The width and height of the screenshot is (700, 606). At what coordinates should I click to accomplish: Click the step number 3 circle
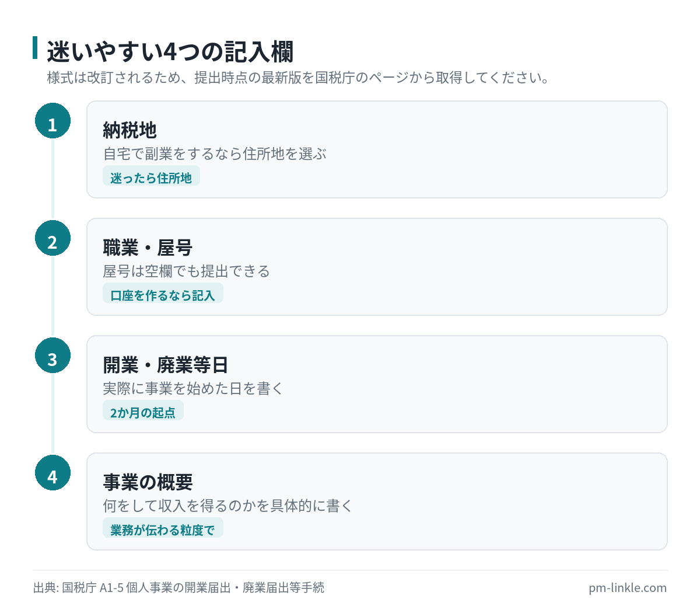click(52, 356)
